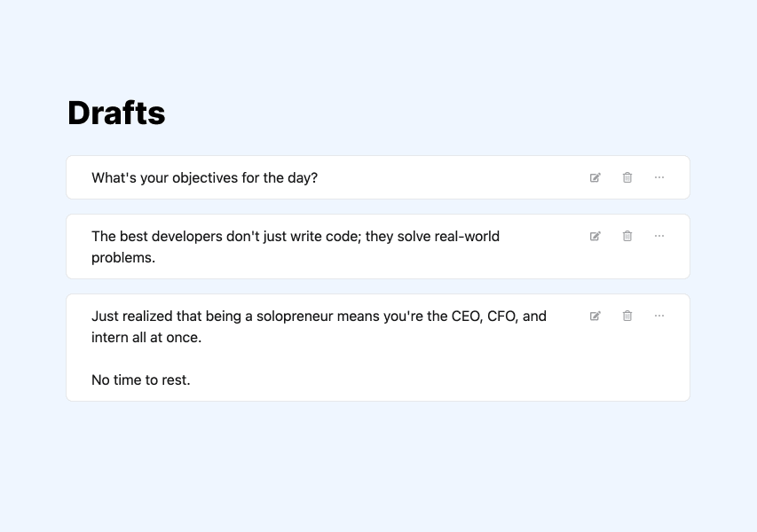Click the trash icon on the middle card
Screen dimensions: 757x532
click(627, 236)
